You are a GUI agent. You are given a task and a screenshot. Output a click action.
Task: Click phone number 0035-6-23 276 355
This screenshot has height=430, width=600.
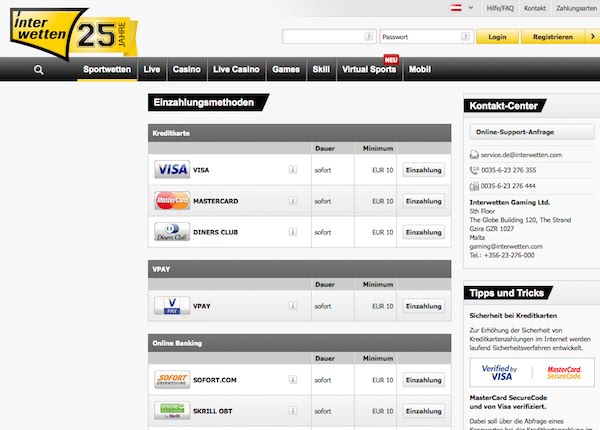point(509,170)
